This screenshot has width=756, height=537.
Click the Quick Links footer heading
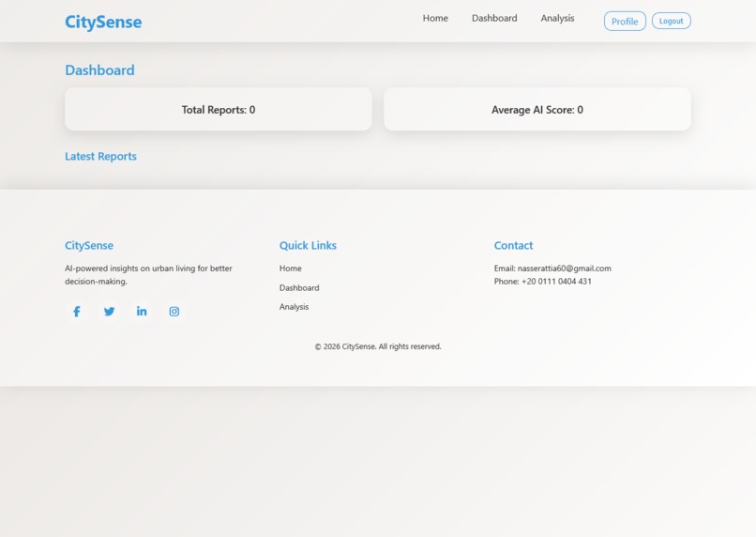(x=308, y=246)
